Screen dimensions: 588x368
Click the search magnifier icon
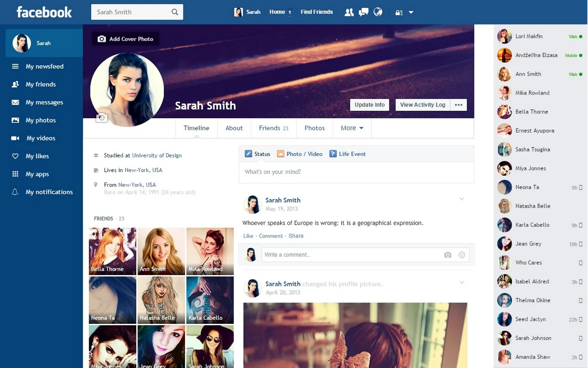pos(174,12)
